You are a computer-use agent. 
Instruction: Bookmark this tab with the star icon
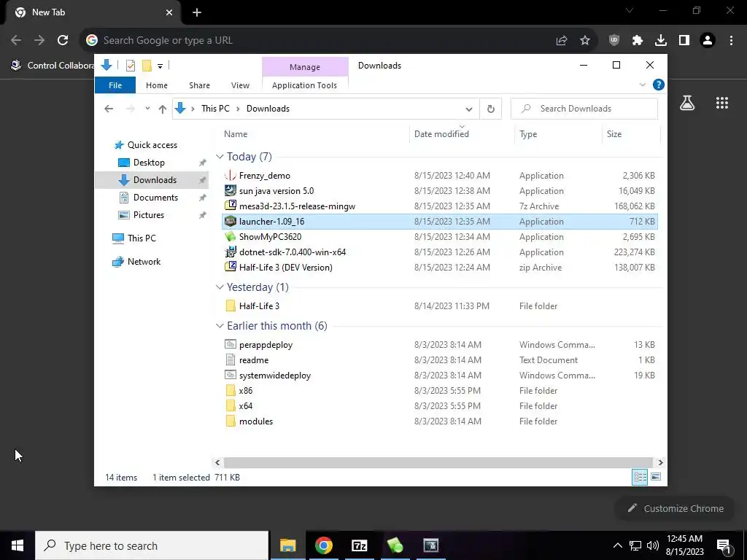click(585, 41)
